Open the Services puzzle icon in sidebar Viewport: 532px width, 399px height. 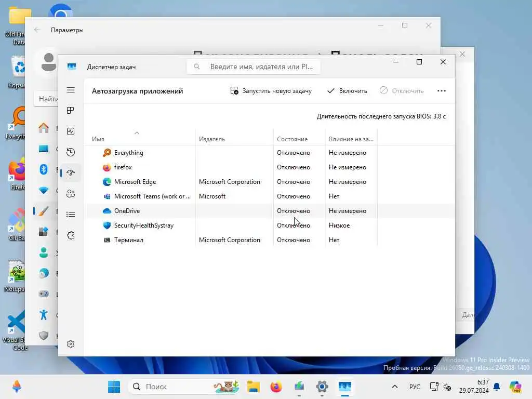[71, 235]
